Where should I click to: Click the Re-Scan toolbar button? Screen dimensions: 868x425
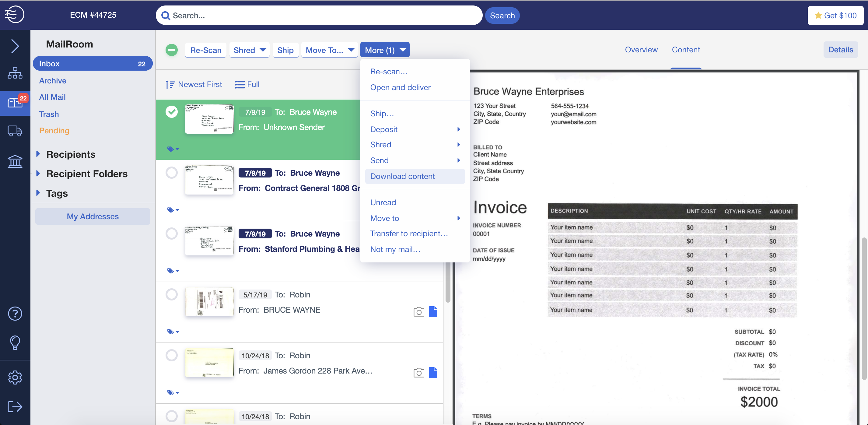pos(205,50)
